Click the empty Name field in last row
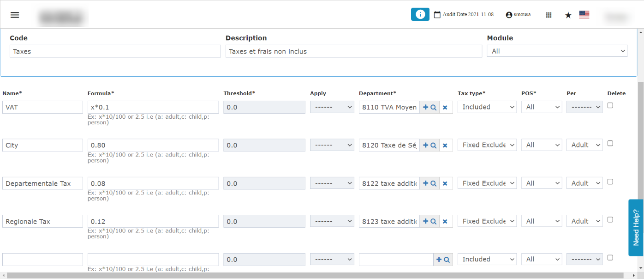The height and width of the screenshot is (279, 644). click(42, 260)
